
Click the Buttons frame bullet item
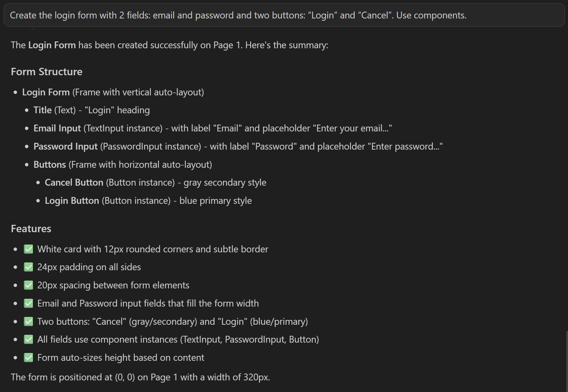coord(50,165)
